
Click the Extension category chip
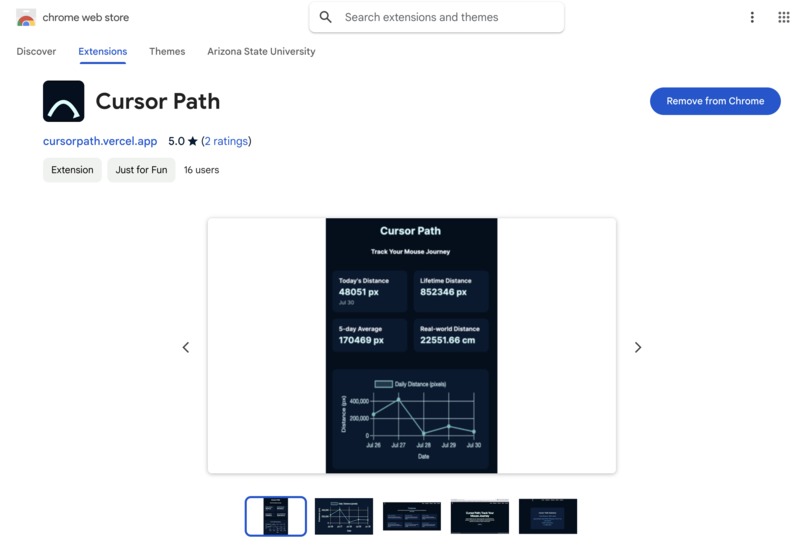coord(72,170)
